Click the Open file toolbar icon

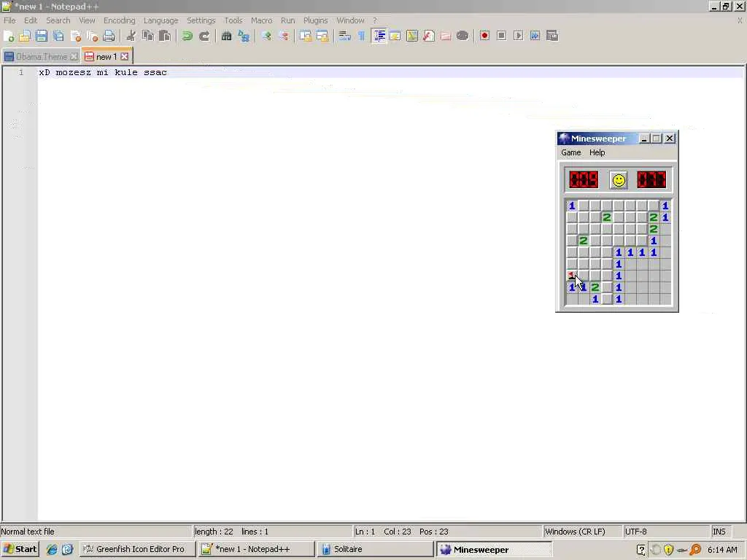[x=25, y=36]
